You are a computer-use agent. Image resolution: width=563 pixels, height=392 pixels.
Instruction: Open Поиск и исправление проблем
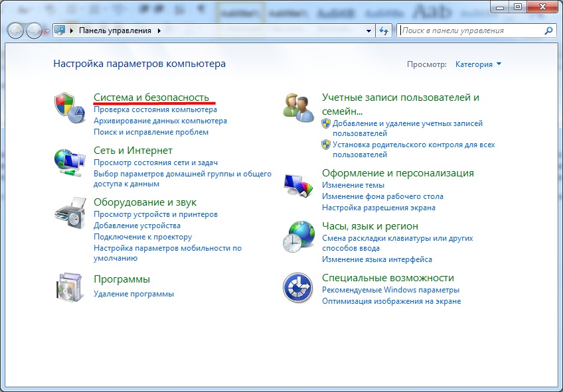click(151, 132)
